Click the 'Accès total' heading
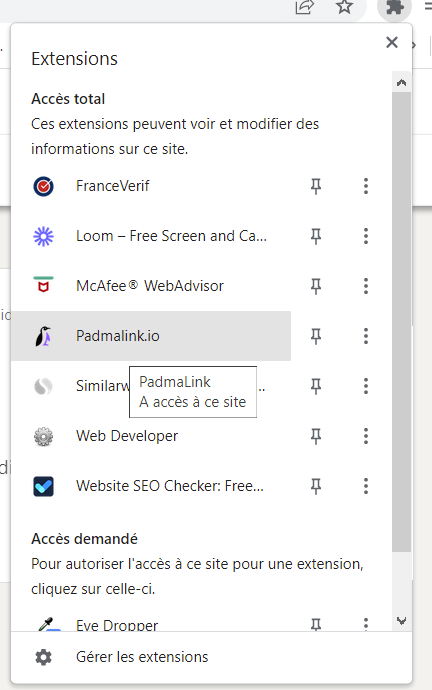The width and height of the screenshot is (432, 690). tap(68, 99)
